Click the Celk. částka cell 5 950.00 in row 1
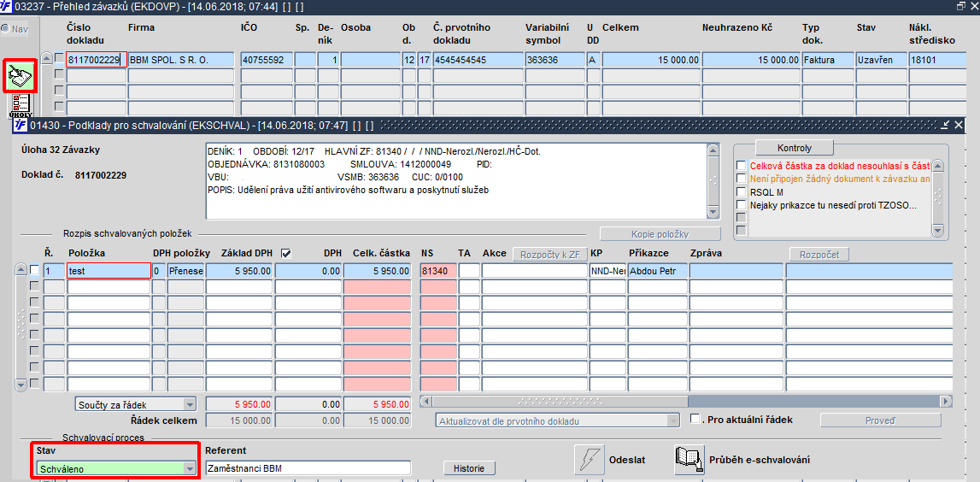The width and height of the screenshot is (980, 482). tap(377, 271)
